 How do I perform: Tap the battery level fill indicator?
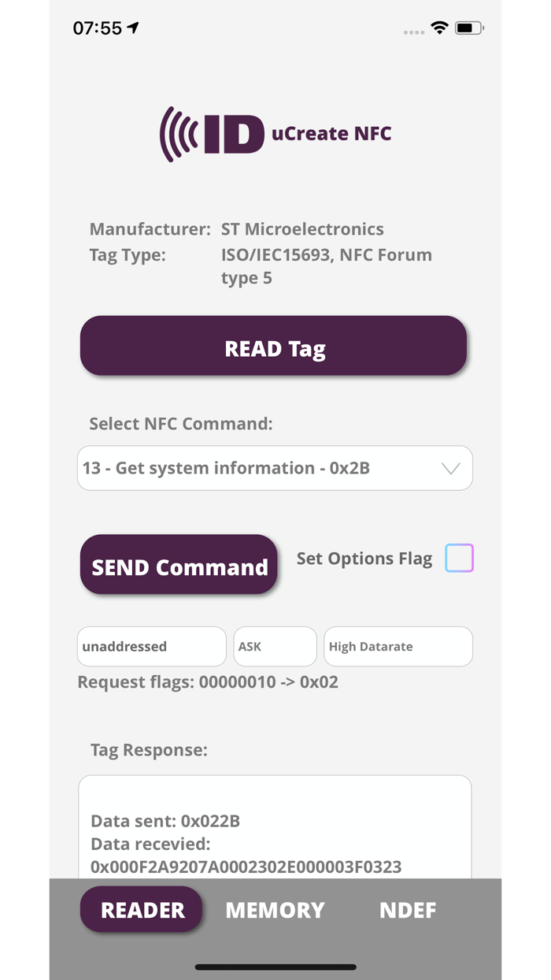tap(463, 27)
